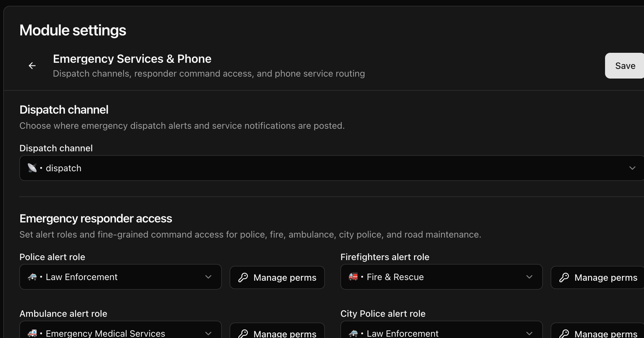The width and height of the screenshot is (644, 338).
Task: Open the Dispatch channel dropdown
Action: tap(332, 168)
